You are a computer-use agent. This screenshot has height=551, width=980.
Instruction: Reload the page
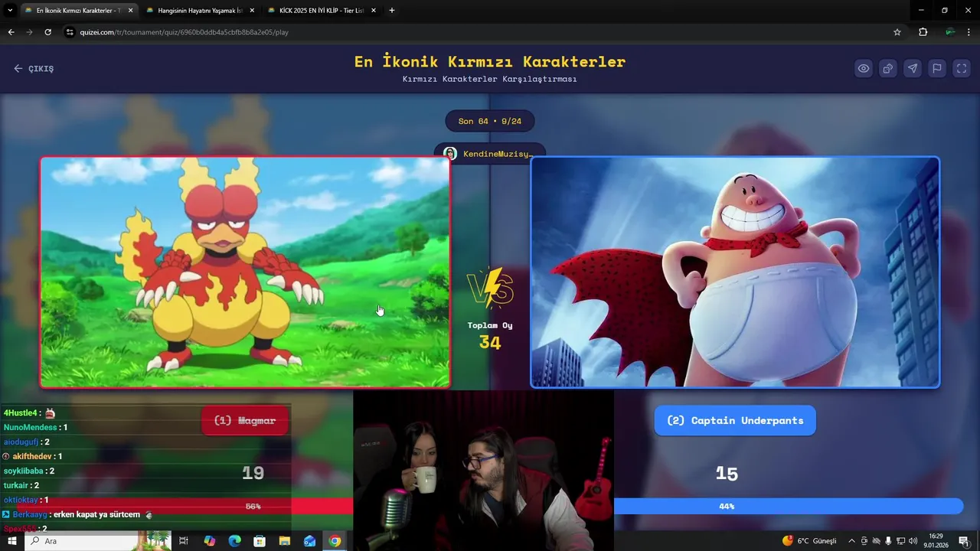pos(47,32)
